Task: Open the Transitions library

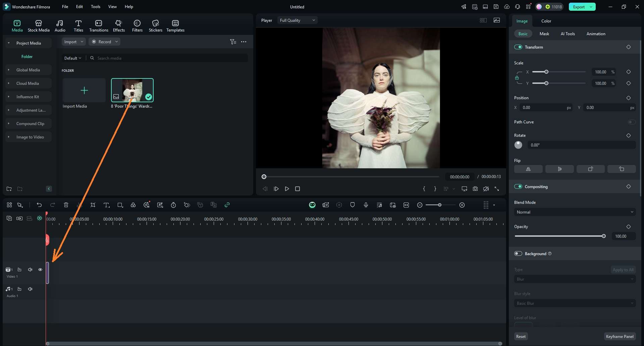Action: coord(99,26)
